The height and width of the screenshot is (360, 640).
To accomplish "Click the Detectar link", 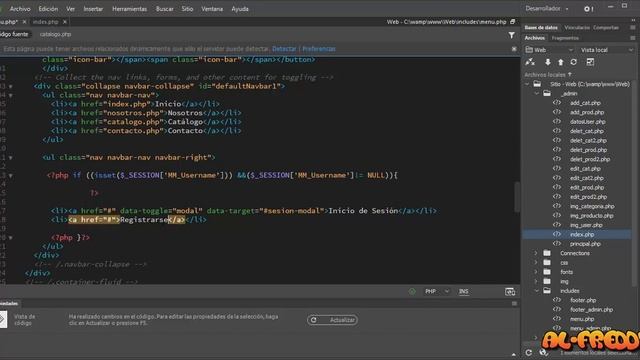I will point(284,49).
